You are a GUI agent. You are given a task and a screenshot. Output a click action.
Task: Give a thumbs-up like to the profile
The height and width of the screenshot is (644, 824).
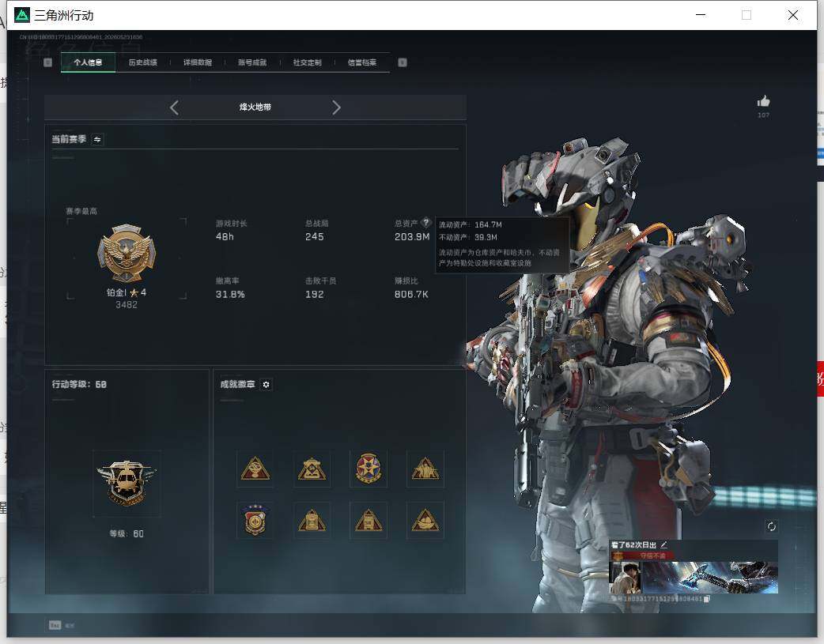(x=764, y=101)
